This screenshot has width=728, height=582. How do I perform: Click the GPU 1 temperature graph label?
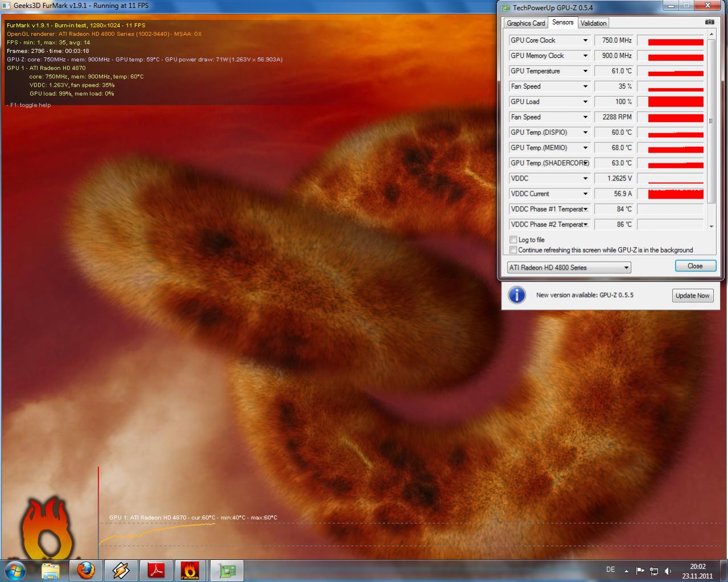click(x=193, y=518)
